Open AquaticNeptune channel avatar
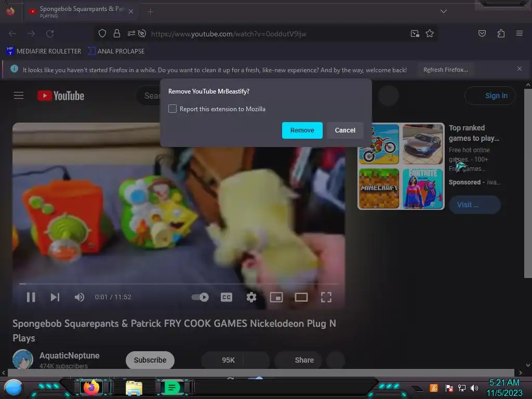 click(23, 359)
